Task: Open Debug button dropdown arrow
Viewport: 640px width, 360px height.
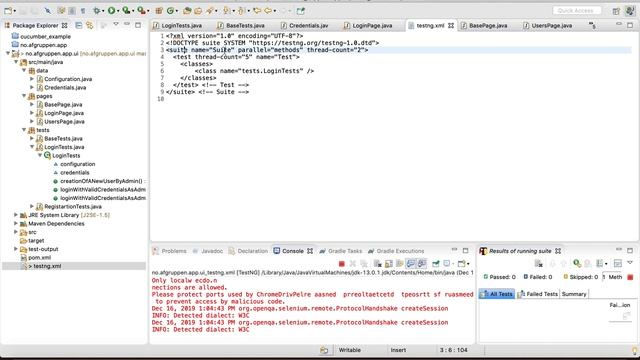Action: click(x=103, y=11)
